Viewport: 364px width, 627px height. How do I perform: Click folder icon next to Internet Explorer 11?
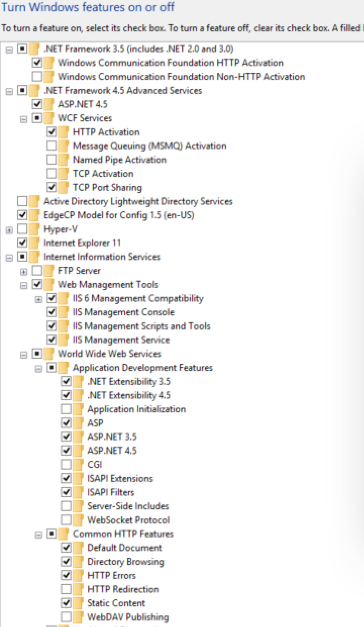point(34,243)
